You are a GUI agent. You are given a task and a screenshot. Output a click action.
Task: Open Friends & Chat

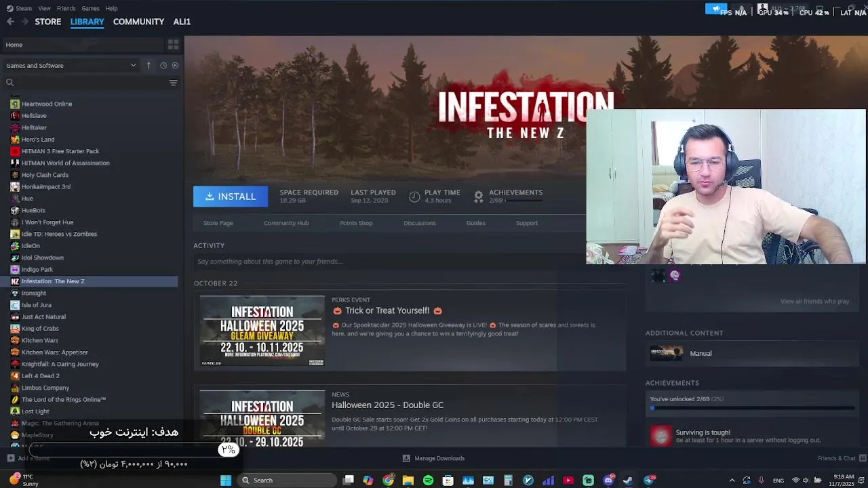tap(841, 459)
